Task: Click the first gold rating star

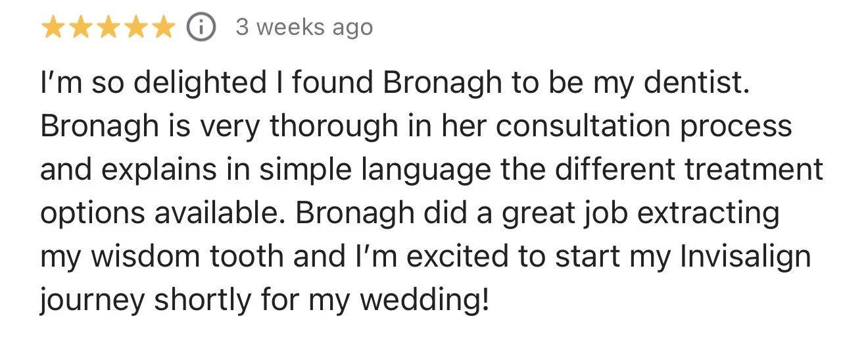Action: coord(54,28)
